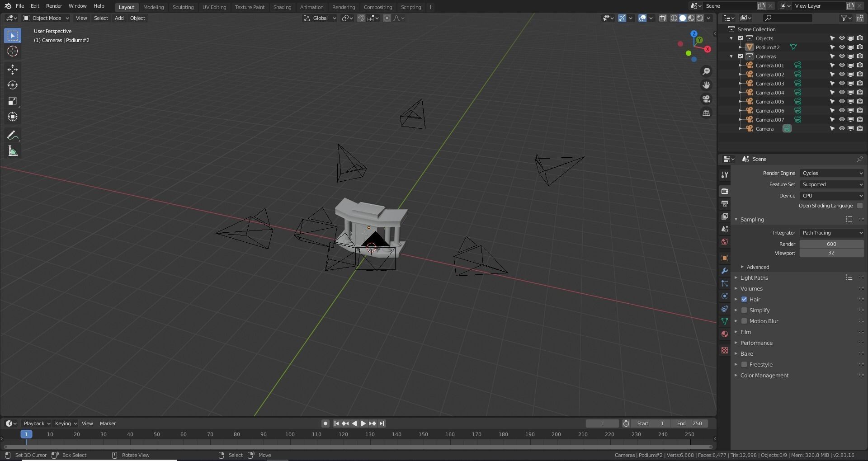Click the timeline End frame field

pyautogui.click(x=689, y=423)
